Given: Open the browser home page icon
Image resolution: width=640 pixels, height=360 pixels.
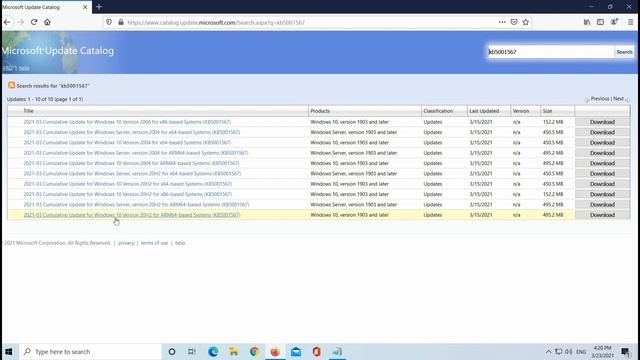Looking at the screenshot, I should pyautogui.click(x=47, y=22).
